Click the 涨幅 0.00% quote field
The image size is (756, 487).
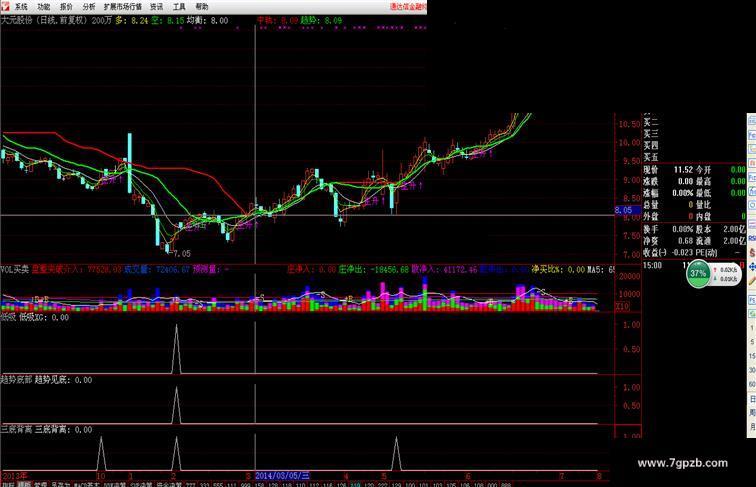tap(668, 193)
